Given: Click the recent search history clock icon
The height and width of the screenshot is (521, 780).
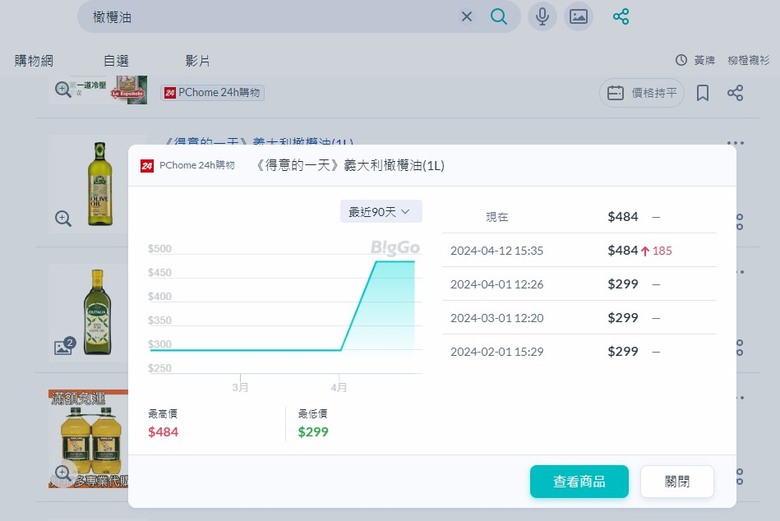Looking at the screenshot, I should point(681,60).
